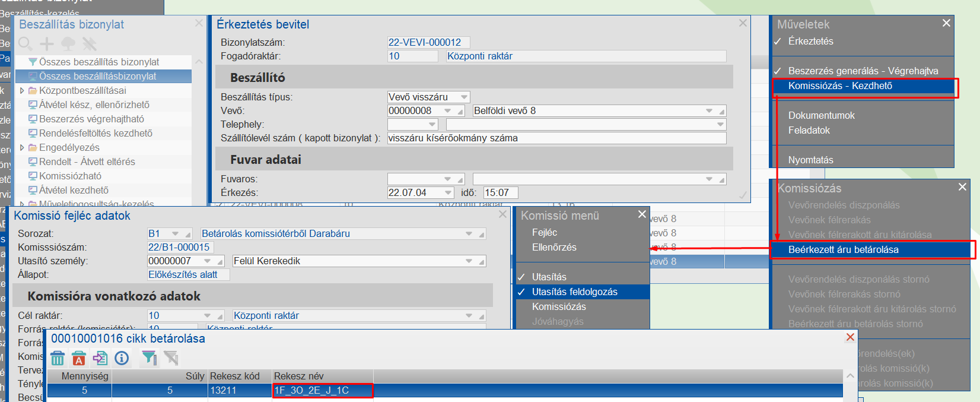Select Rendelt - Átvett eltérés tree item
The image size is (980, 402).
tap(87, 162)
